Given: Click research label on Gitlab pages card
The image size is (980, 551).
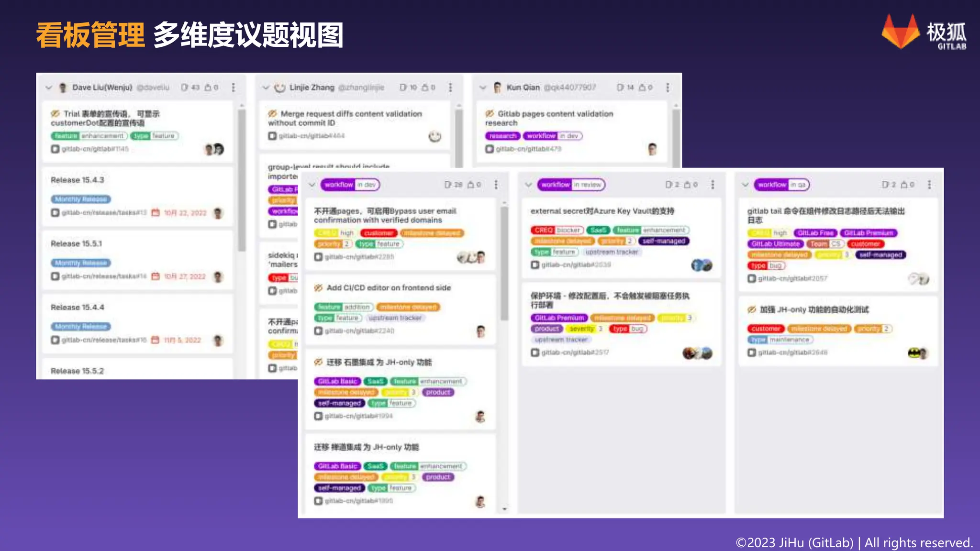Looking at the screenshot, I should [502, 136].
